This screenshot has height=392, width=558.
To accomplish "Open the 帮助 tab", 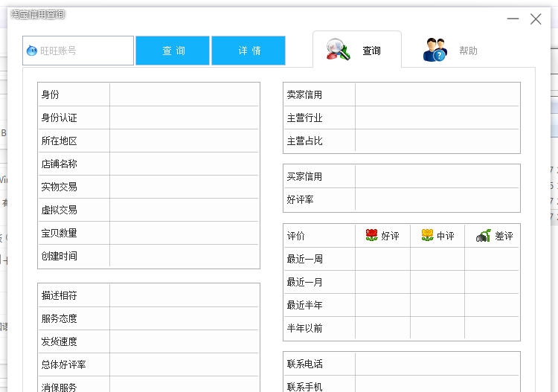I will [x=450, y=50].
